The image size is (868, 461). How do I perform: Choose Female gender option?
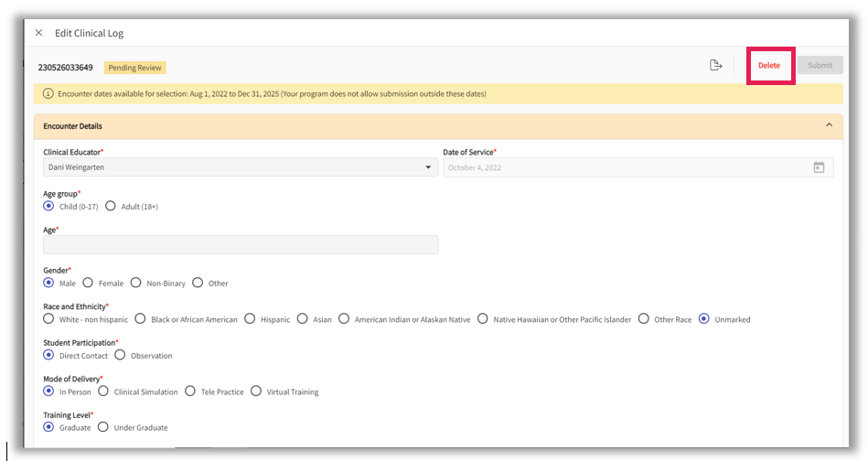tap(88, 284)
